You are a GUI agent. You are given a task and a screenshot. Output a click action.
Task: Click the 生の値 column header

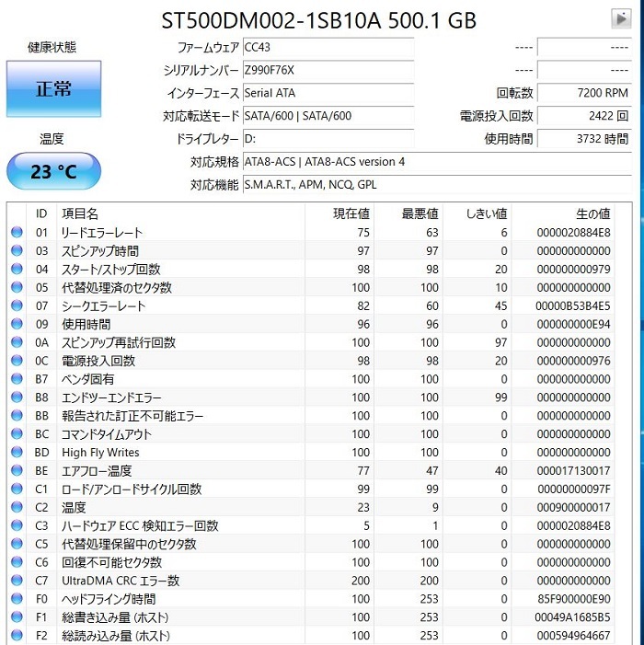pos(563,213)
